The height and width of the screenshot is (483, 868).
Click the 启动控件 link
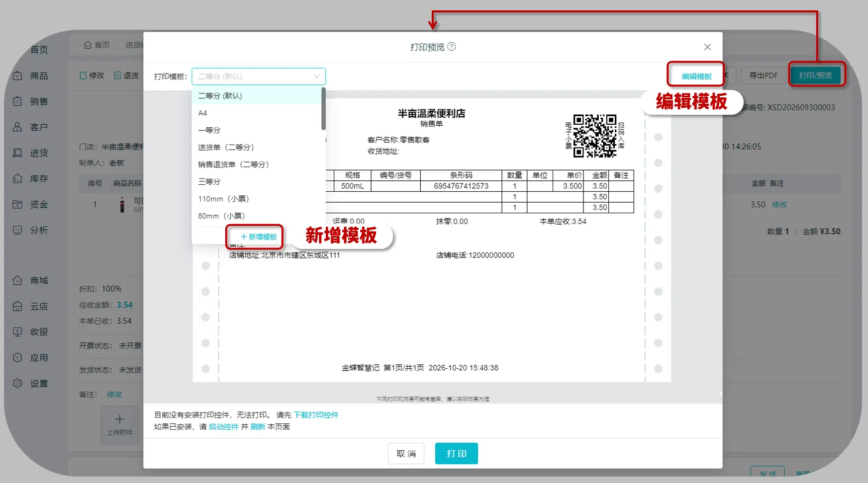click(x=223, y=427)
